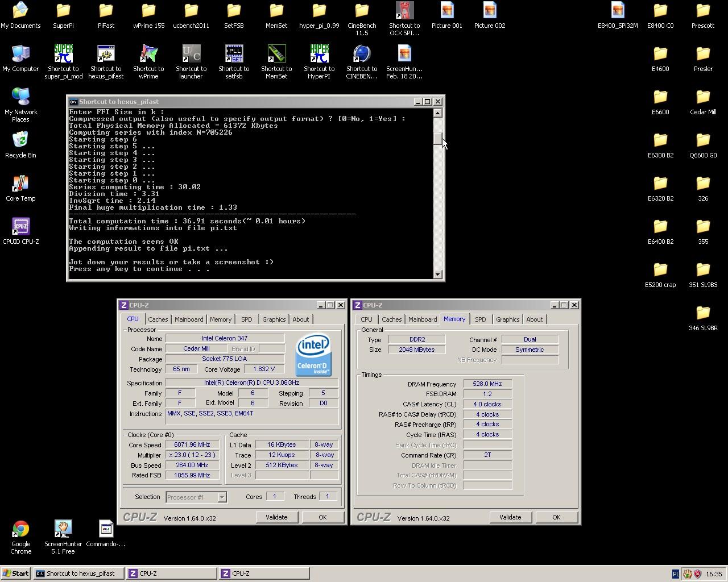728x582 pixels.
Task: Click the Intel Celeron D logo
Action: coord(313,355)
